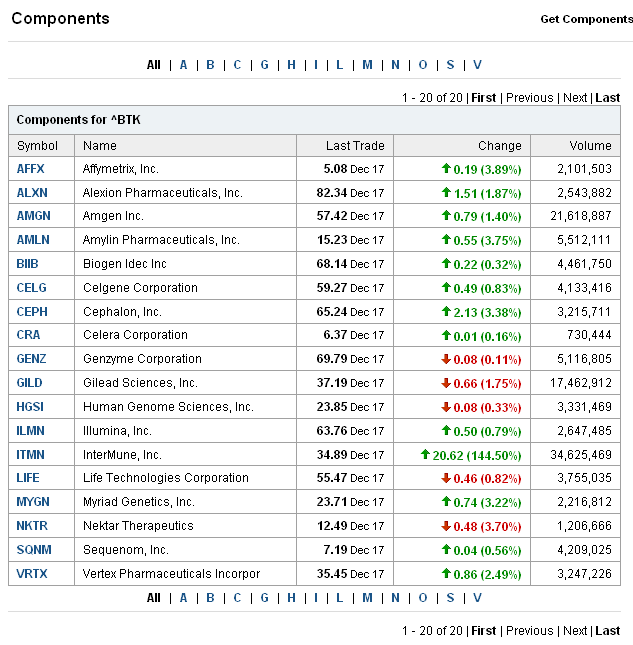
Task: Click the top Next pagination link
Action: pos(575,98)
